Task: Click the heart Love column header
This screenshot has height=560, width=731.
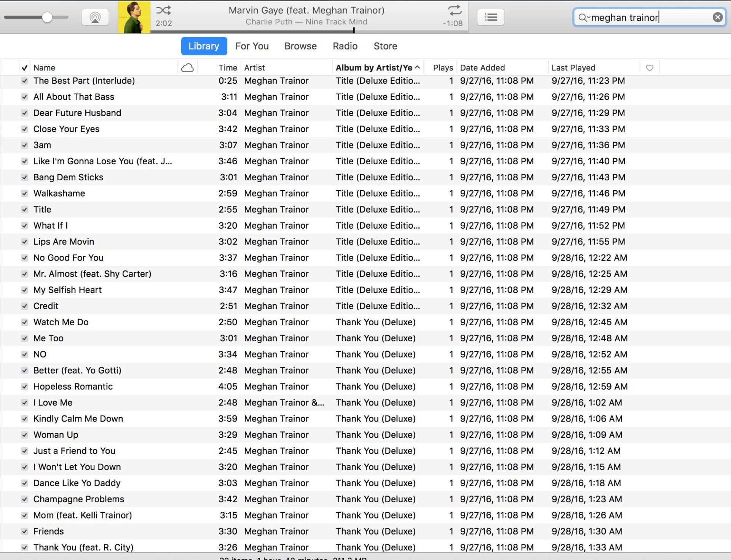Action: (x=650, y=68)
